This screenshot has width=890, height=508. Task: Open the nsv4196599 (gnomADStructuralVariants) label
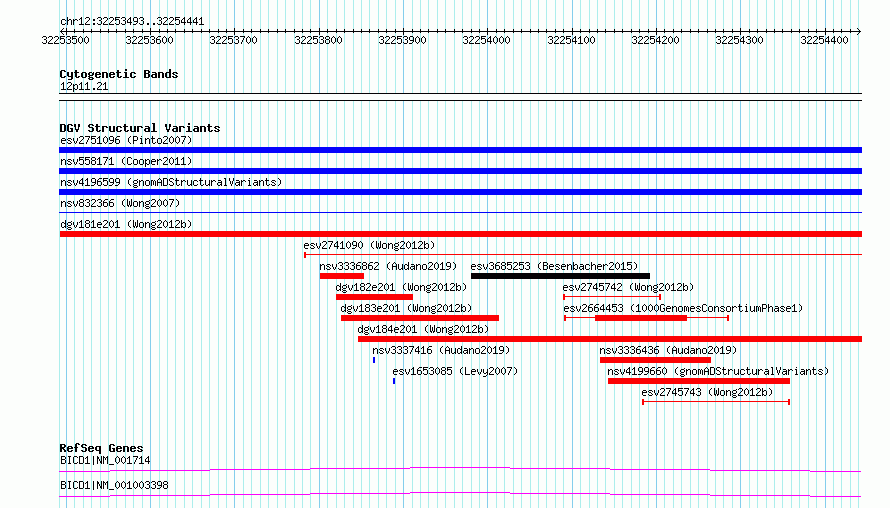171,182
